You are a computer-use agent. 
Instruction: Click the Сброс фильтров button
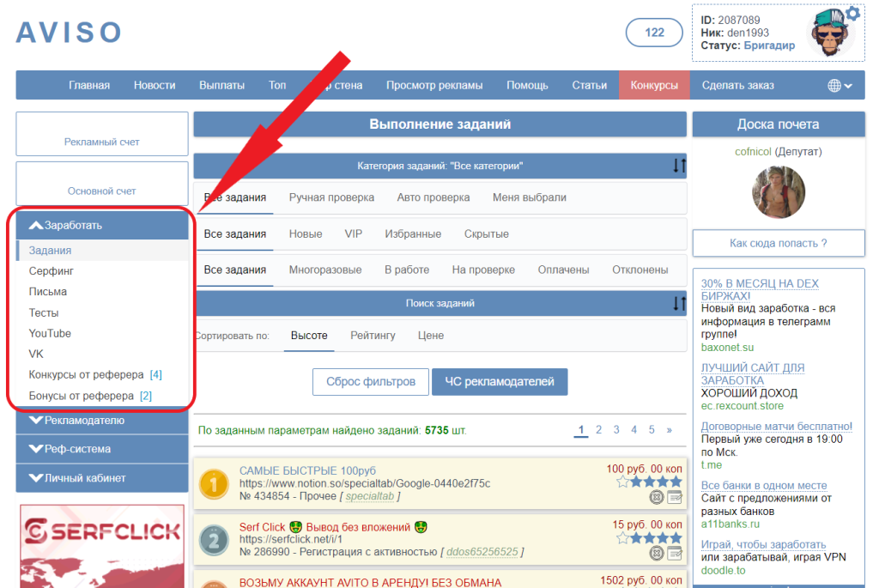click(371, 382)
